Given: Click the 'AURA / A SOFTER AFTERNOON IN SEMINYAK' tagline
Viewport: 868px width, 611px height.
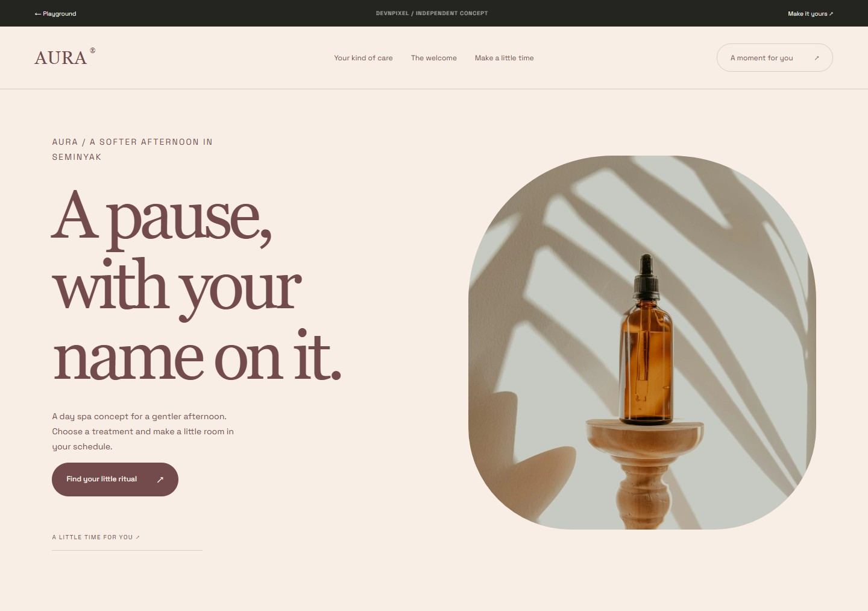Looking at the screenshot, I should click(x=133, y=150).
